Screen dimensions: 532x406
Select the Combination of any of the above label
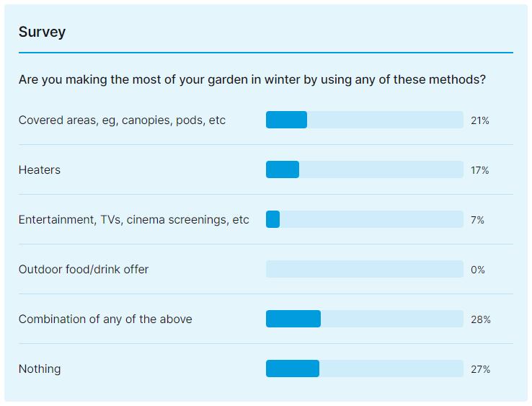click(105, 319)
